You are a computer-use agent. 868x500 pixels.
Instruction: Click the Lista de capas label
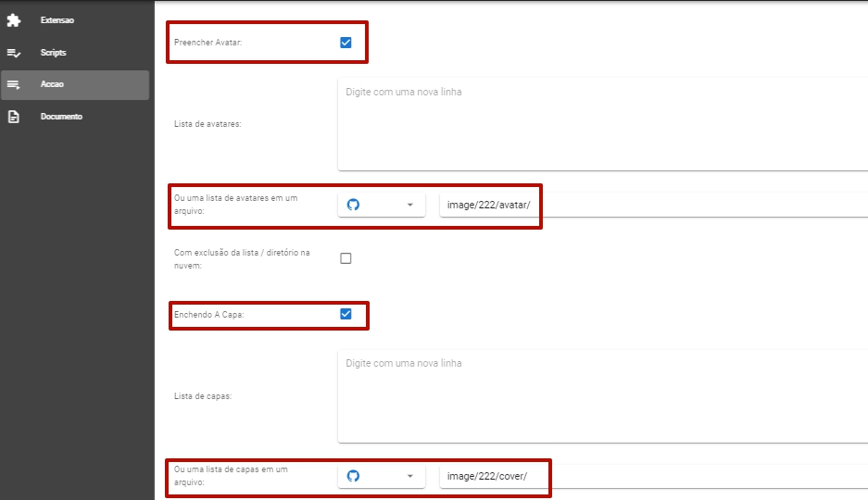[x=203, y=396]
